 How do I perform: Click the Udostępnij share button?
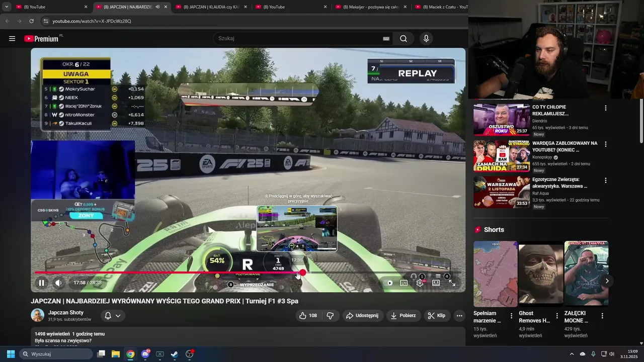362,316
